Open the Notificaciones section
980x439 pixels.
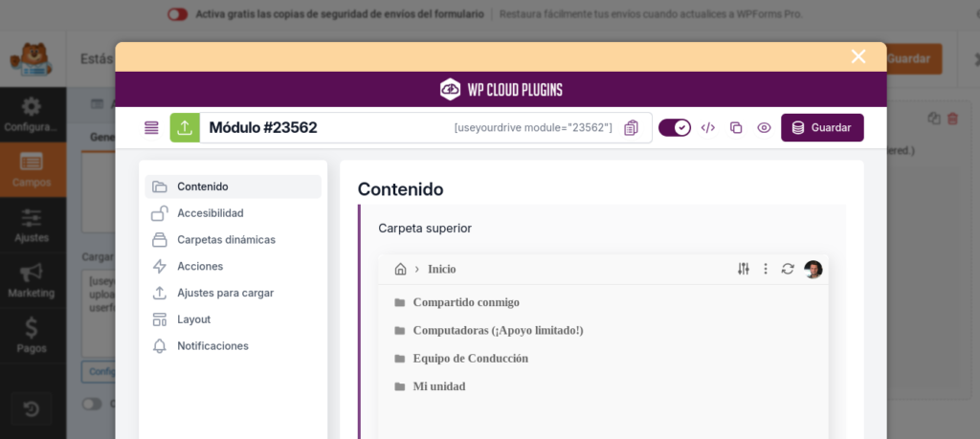pyautogui.click(x=234, y=346)
